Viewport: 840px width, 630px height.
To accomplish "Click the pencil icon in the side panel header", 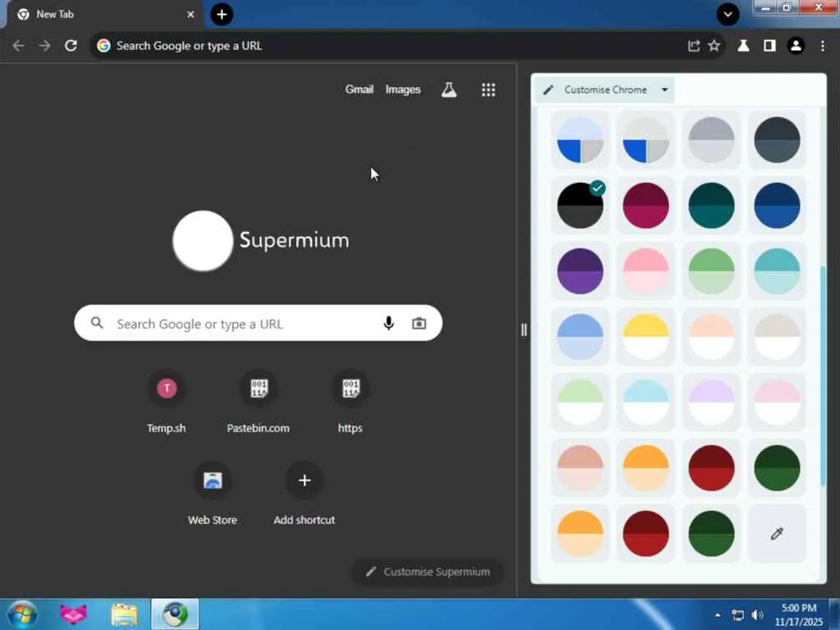I will 548,89.
